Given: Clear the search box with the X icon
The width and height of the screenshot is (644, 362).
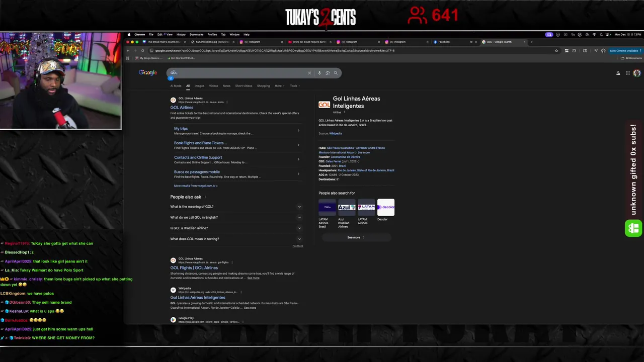Looking at the screenshot, I should 309,73.
